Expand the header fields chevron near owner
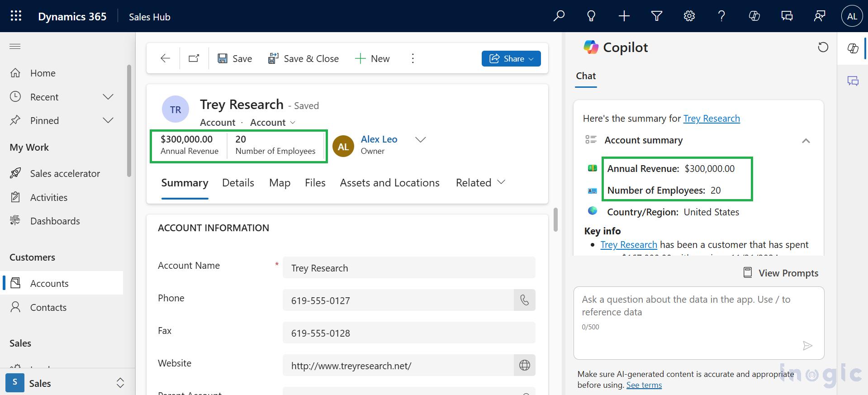This screenshot has width=868, height=395. pyautogui.click(x=421, y=139)
